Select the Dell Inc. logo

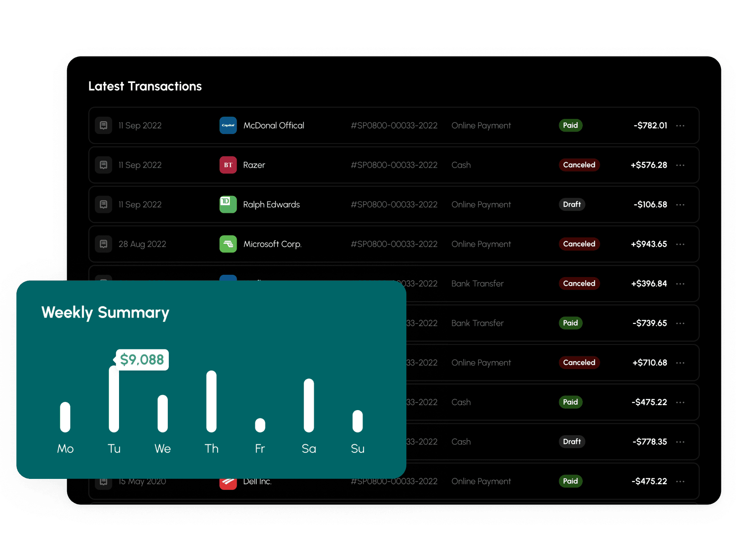228,481
